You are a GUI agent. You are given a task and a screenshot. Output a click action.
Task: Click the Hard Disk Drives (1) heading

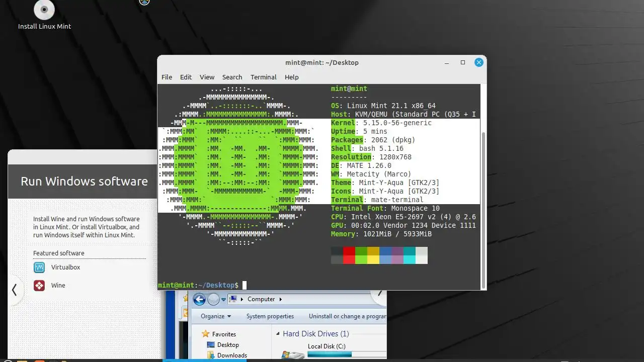[x=315, y=334]
